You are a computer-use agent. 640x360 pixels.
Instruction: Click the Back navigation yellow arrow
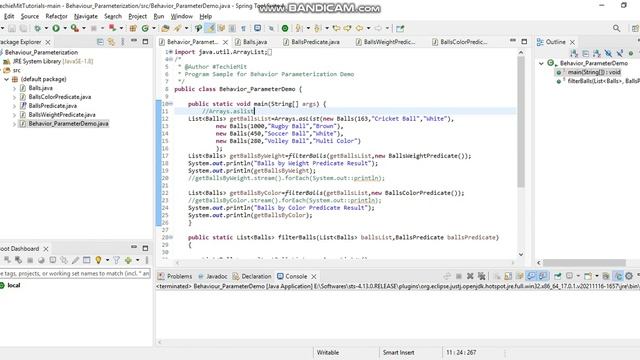click(359, 28)
